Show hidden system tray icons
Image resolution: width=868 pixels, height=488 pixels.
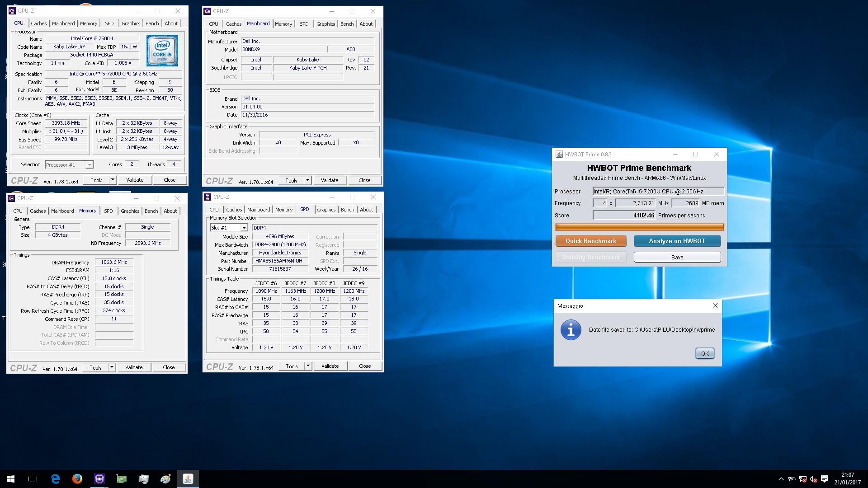781,479
